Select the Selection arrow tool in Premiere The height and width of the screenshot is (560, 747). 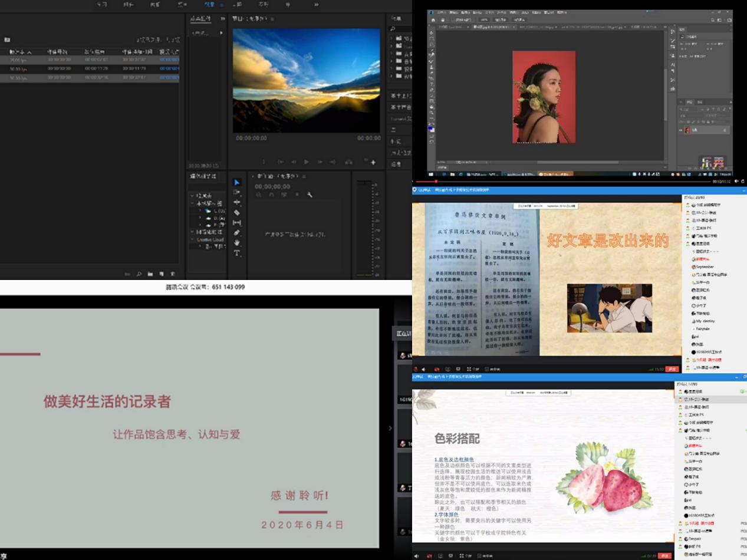[236, 182]
